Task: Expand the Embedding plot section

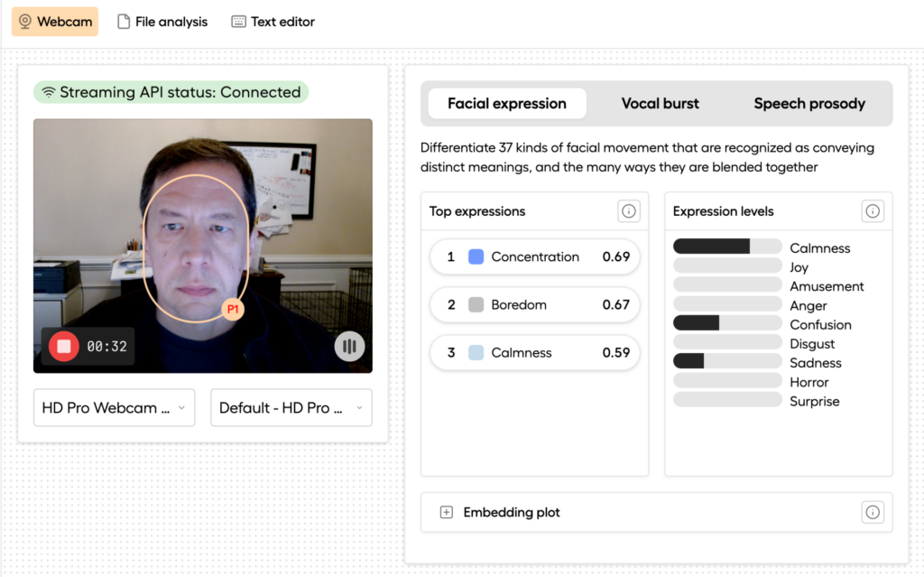Action: tap(447, 512)
